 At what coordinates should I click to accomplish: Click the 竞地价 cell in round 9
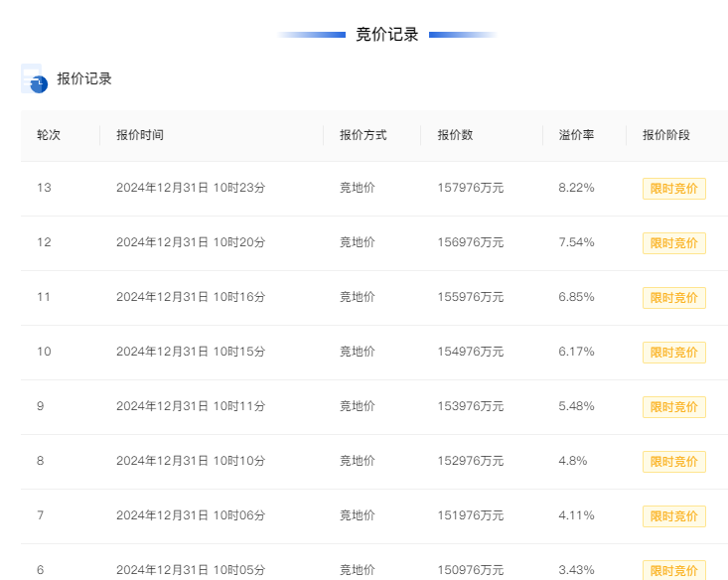click(x=357, y=406)
